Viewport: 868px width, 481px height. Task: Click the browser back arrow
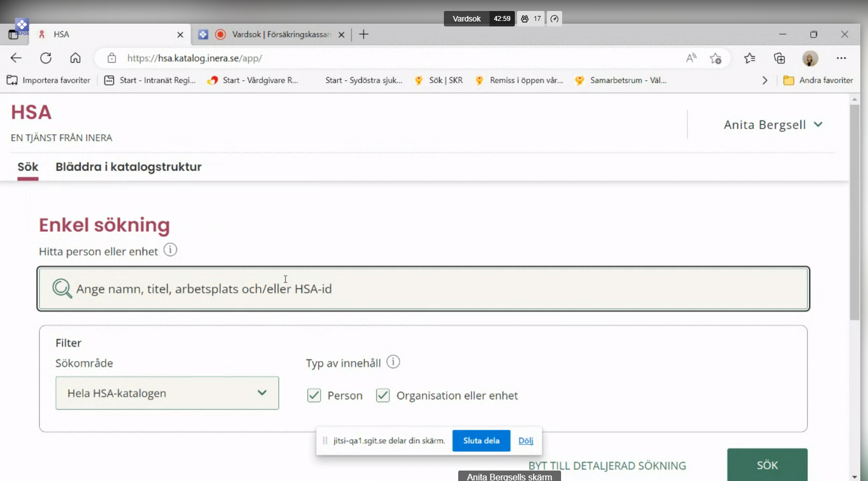tap(16, 58)
